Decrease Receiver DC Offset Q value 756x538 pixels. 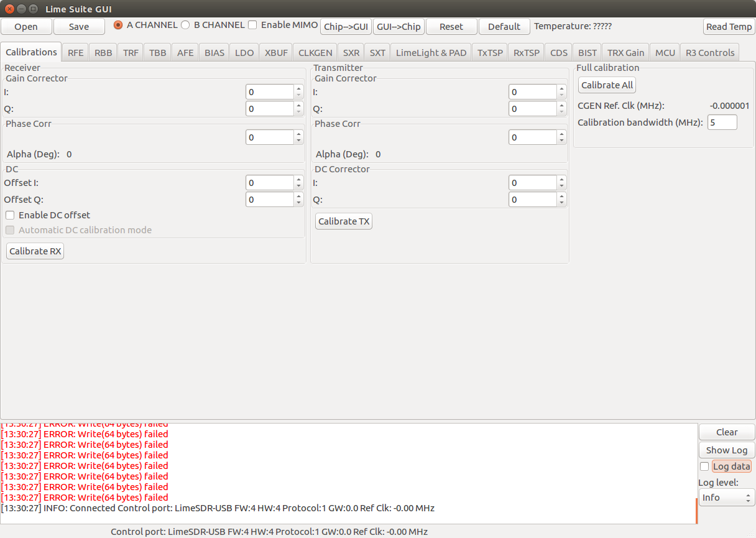tap(299, 203)
